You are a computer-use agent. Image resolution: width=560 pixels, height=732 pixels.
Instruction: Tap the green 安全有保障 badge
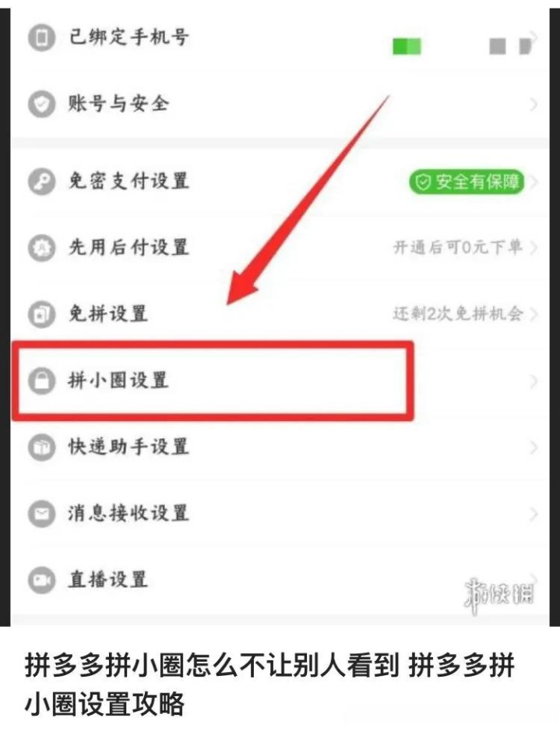(x=467, y=182)
